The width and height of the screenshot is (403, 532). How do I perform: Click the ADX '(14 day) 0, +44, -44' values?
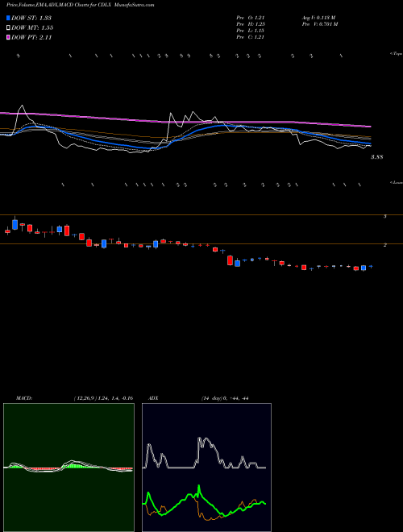tap(225, 398)
